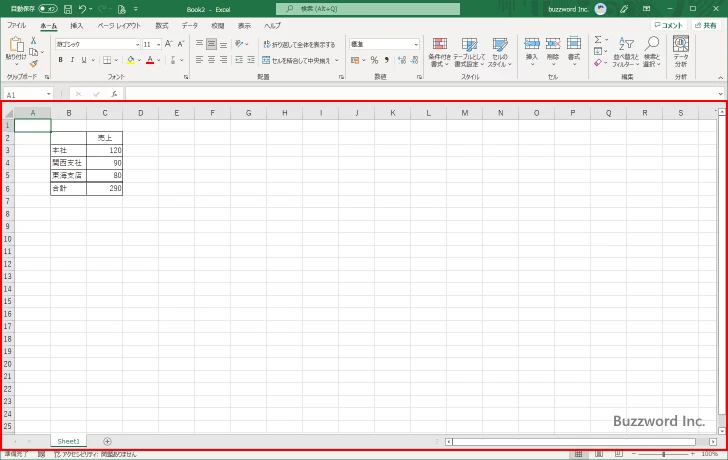Image resolution: width=728 pixels, height=460 pixels.
Task: Switch to the Formulas tab
Action: (162, 26)
